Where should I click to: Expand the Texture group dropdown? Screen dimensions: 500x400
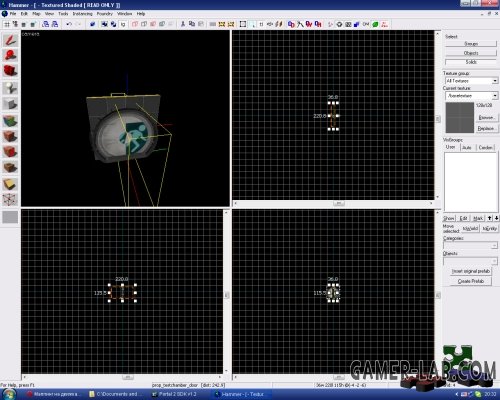click(495, 81)
